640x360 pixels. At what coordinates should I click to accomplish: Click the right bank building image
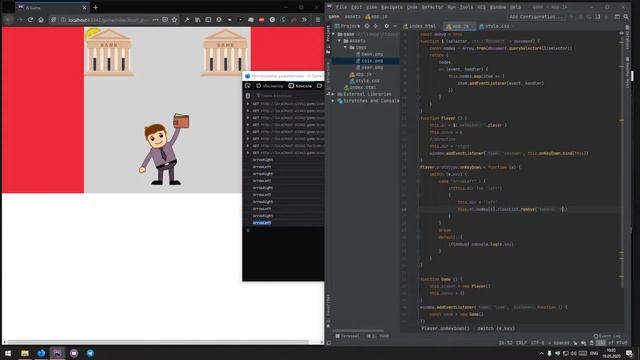(x=225, y=53)
